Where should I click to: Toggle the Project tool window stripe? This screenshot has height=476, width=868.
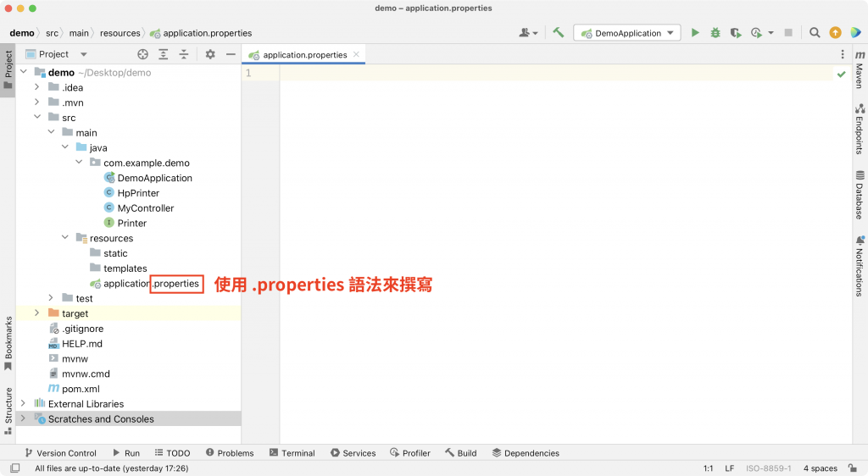(x=8, y=70)
